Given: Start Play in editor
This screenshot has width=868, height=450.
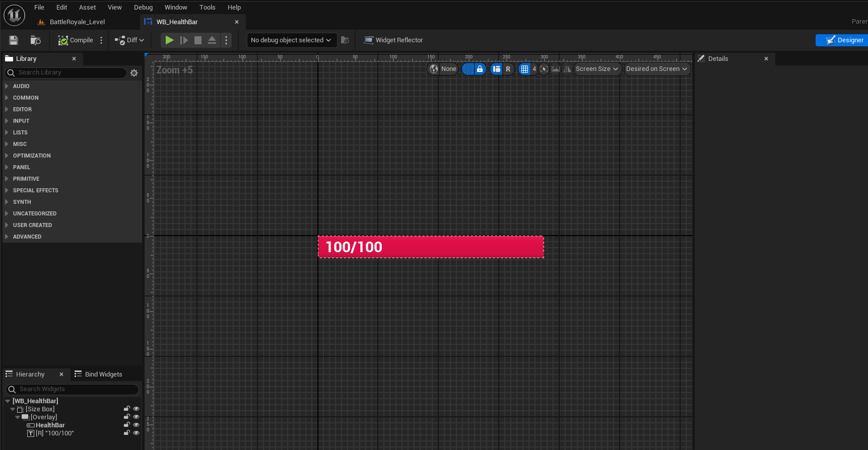Looking at the screenshot, I should coord(170,40).
